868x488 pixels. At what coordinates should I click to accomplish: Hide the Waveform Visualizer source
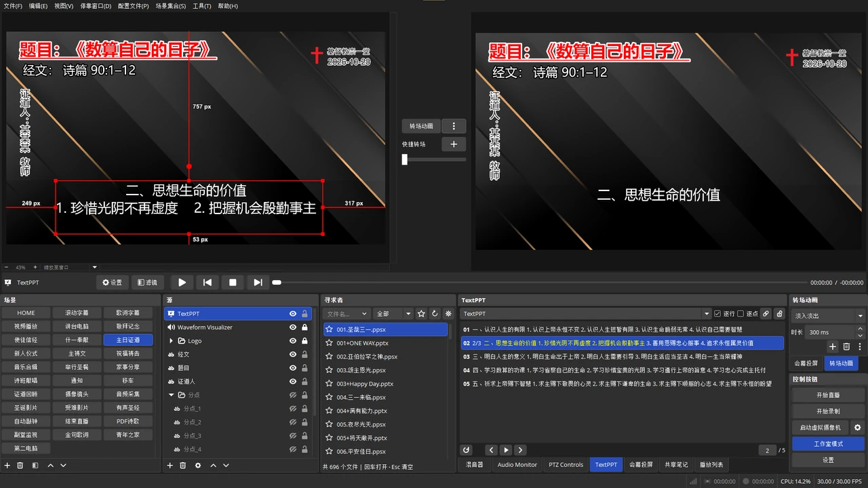[x=292, y=327]
